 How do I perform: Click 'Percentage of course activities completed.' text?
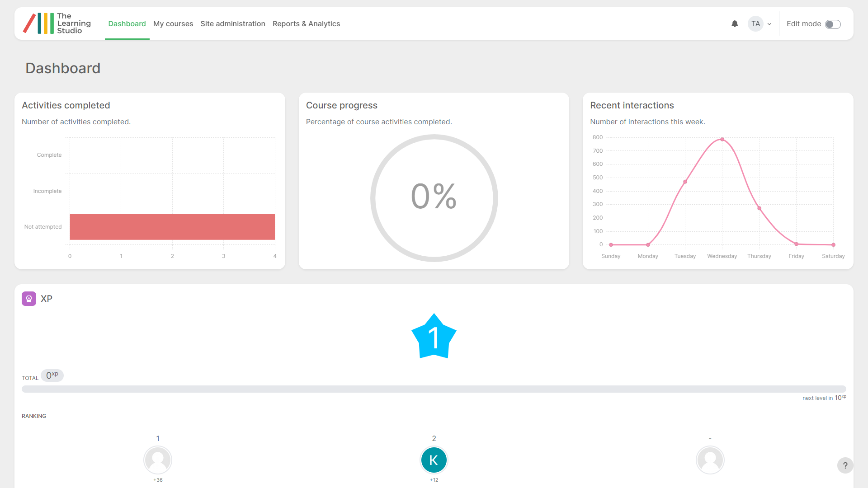(379, 122)
